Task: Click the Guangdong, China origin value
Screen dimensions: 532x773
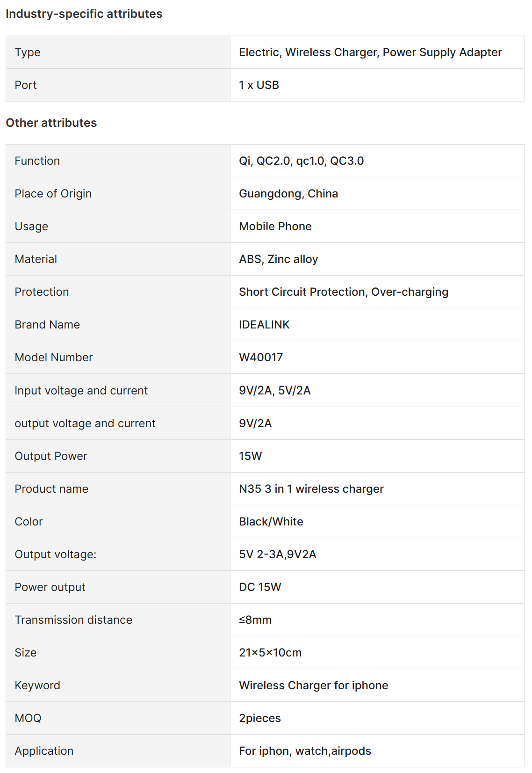Action: point(288,194)
